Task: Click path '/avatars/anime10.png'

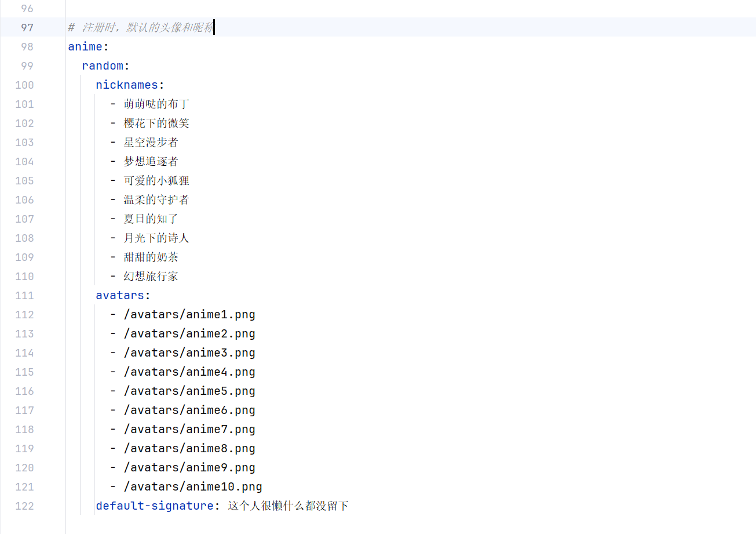Action: pyautogui.click(x=193, y=486)
